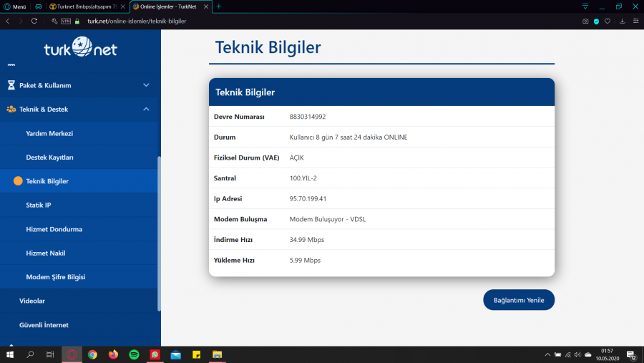Viewport: 644px width, 363px height.
Task: Click the Durum ONLINE status text
Action: 348,137
